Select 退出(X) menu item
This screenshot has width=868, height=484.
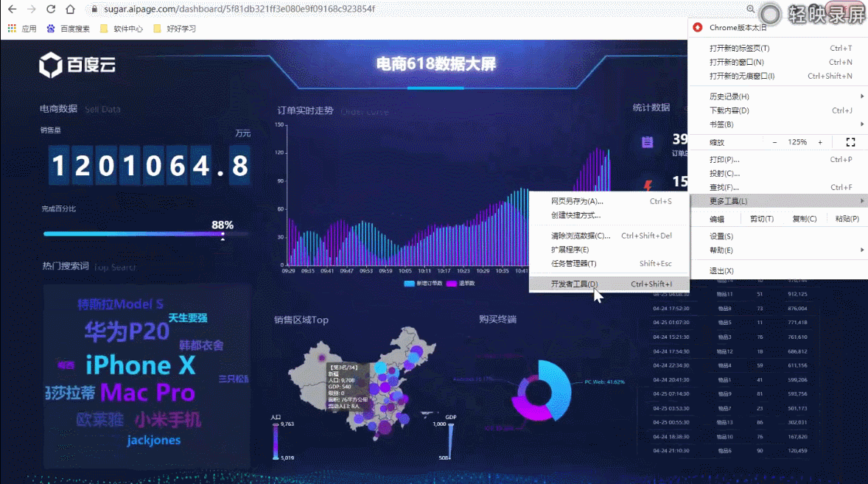coord(778,270)
